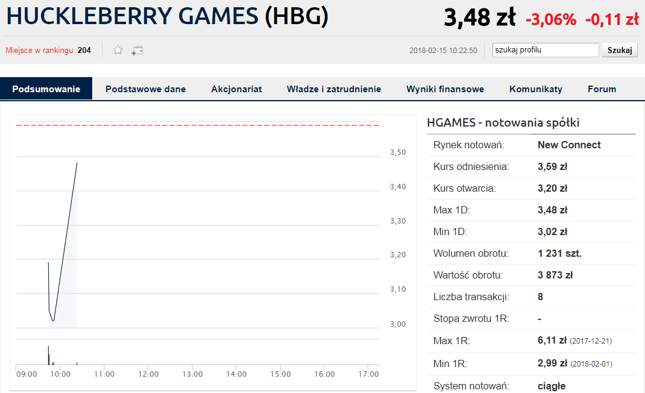This screenshot has height=393, width=645.
Task: Open Wyniki finansowe tab
Action: click(x=445, y=89)
